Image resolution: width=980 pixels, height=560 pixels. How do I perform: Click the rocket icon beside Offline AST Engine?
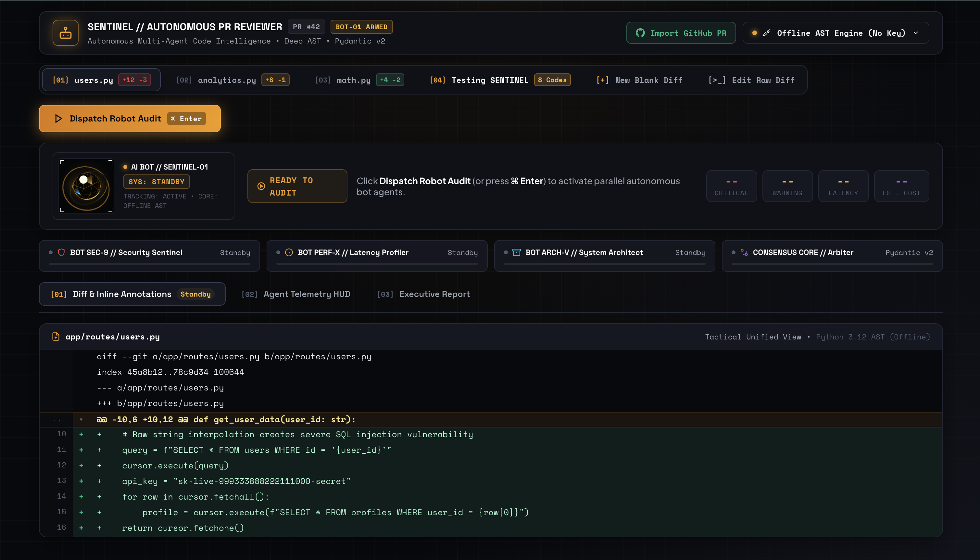coord(767,33)
